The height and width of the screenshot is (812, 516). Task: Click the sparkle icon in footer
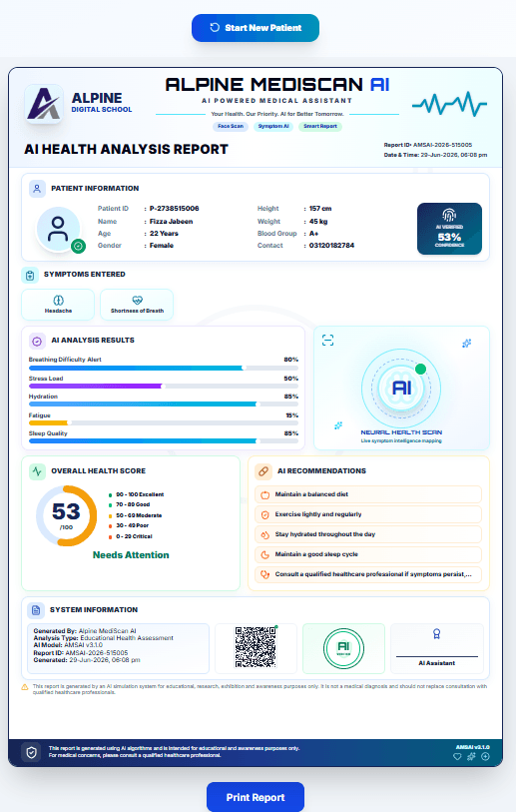pos(471,757)
